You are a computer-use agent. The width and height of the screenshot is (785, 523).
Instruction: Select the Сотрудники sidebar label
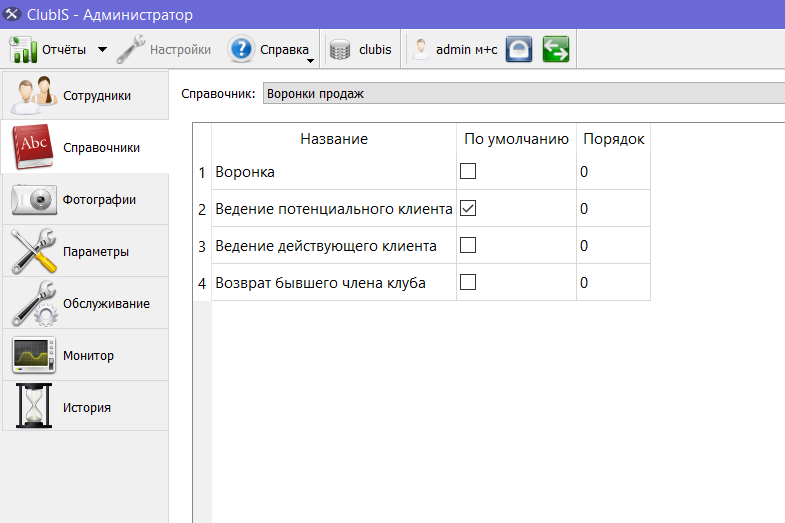[x=97, y=96]
